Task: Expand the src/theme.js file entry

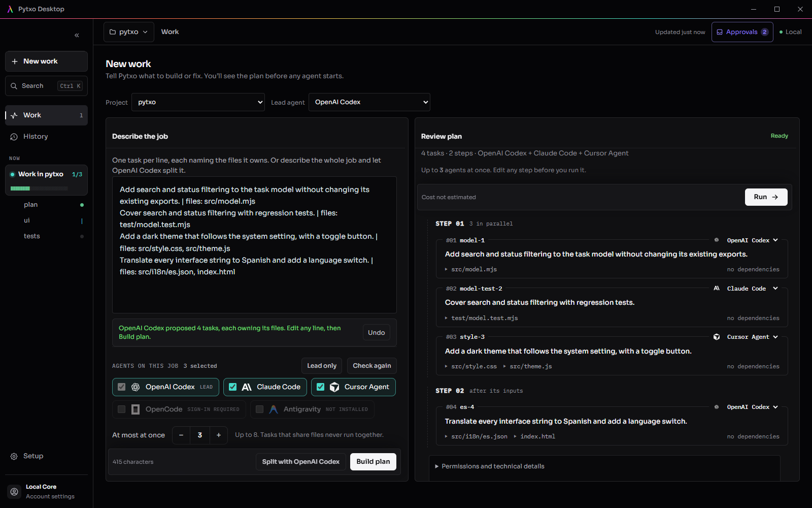Action: click(x=527, y=366)
